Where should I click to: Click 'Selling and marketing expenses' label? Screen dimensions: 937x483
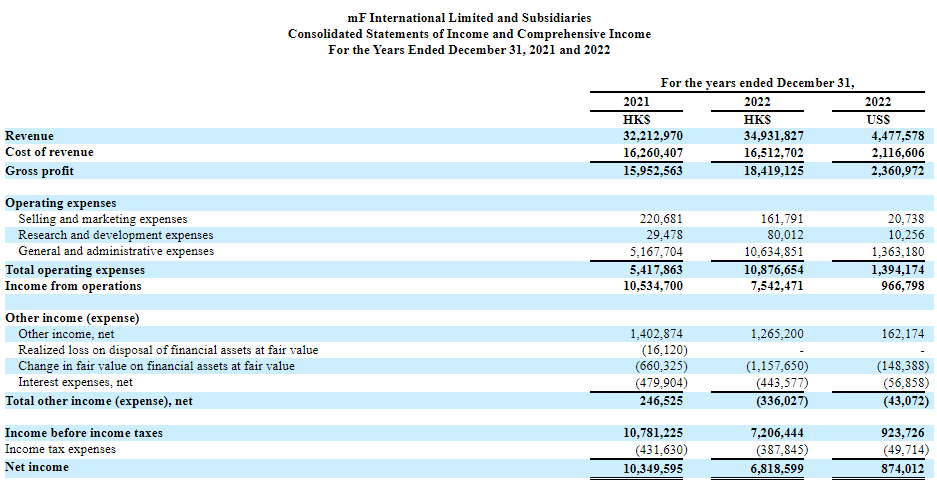pyautogui.click(x=102, y=219)
